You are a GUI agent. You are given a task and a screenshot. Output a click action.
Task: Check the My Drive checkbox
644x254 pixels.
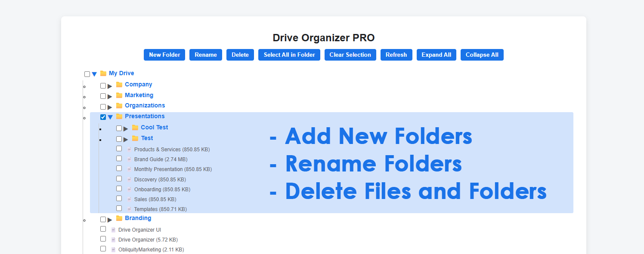pyautogui.click(x=87, y=74)
